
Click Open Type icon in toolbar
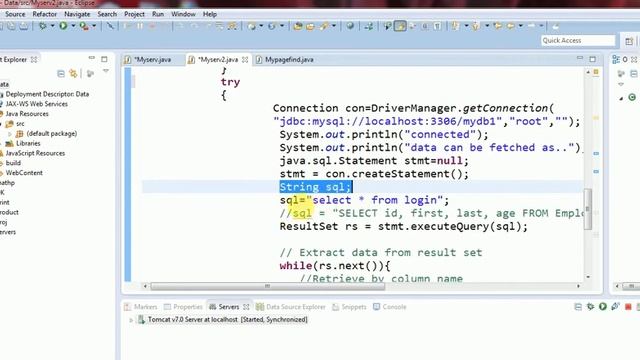click(298, 26)
